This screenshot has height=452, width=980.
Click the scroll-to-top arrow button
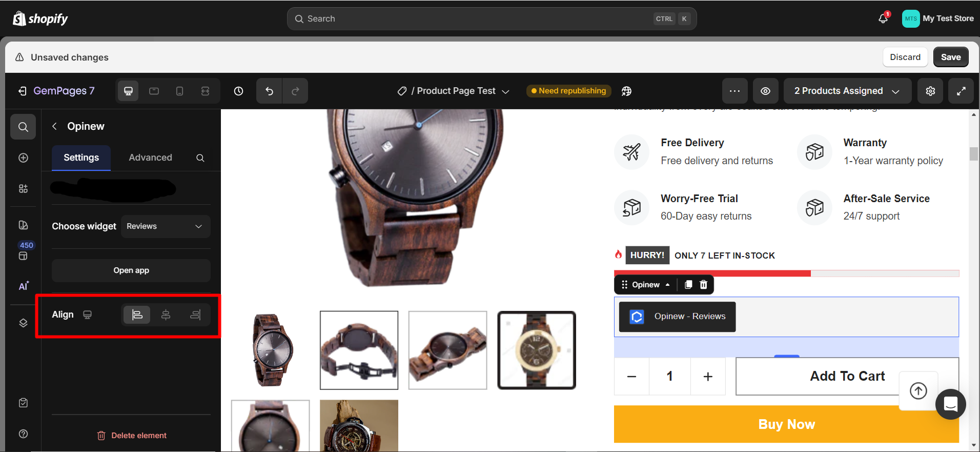click(x=918, y=391)
